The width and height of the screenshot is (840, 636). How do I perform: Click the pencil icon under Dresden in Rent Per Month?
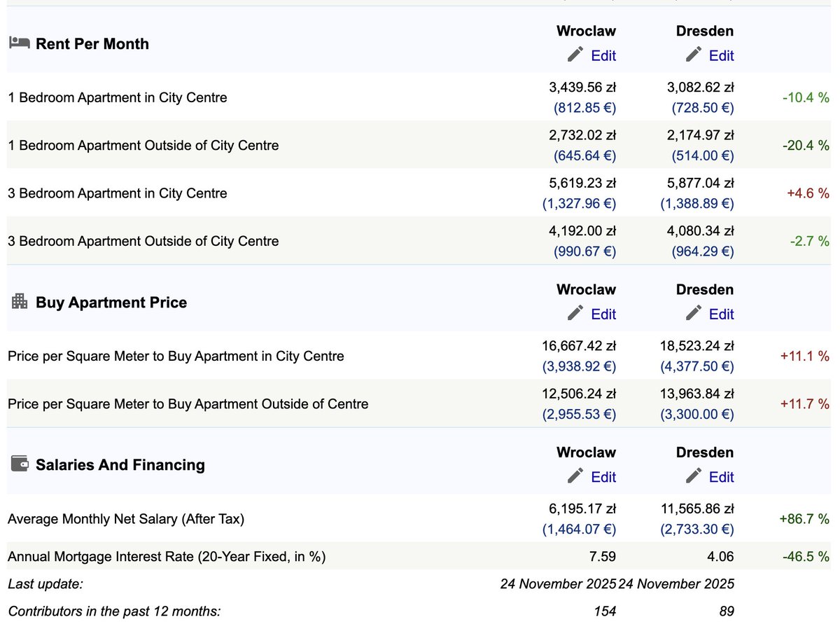[694, 55]
